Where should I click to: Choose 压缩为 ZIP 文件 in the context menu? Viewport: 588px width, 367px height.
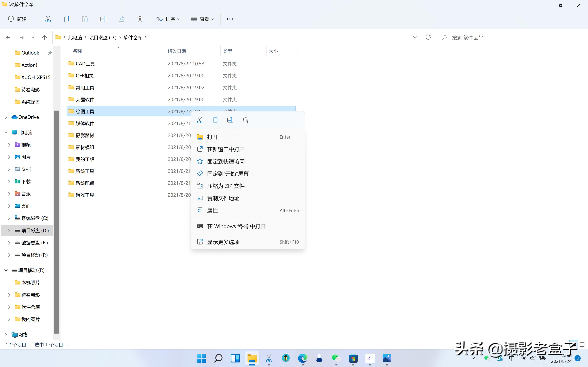226,186
